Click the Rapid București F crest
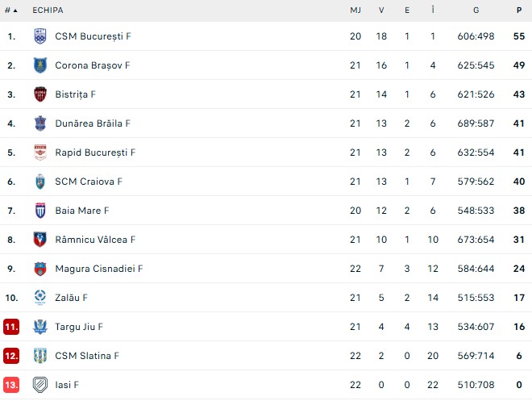Image resolution: width=532 pixels, height=401 pixels. [40, 152]
